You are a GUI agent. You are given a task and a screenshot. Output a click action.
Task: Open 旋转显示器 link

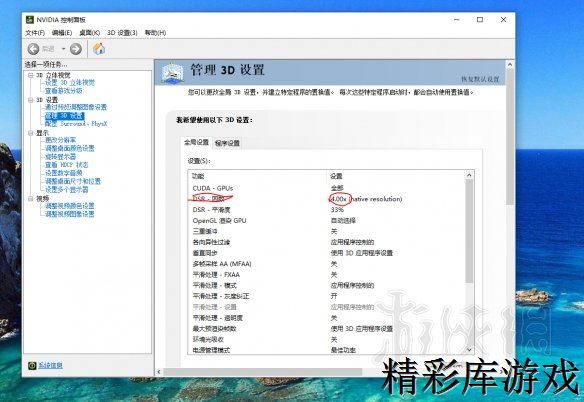(60, 156)
